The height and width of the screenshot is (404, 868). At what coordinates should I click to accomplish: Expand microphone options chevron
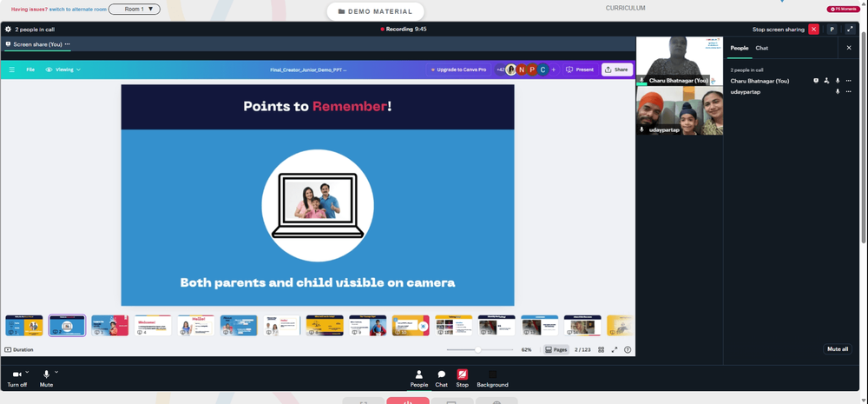click(56, 372)
